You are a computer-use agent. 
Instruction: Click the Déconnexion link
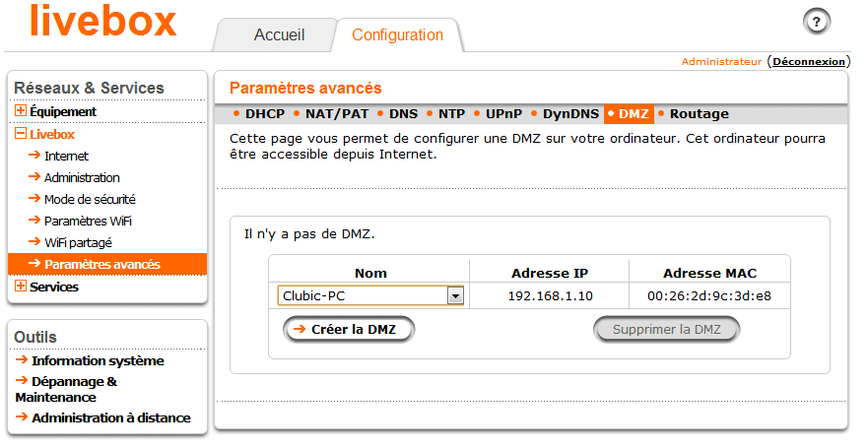(809, 61)
